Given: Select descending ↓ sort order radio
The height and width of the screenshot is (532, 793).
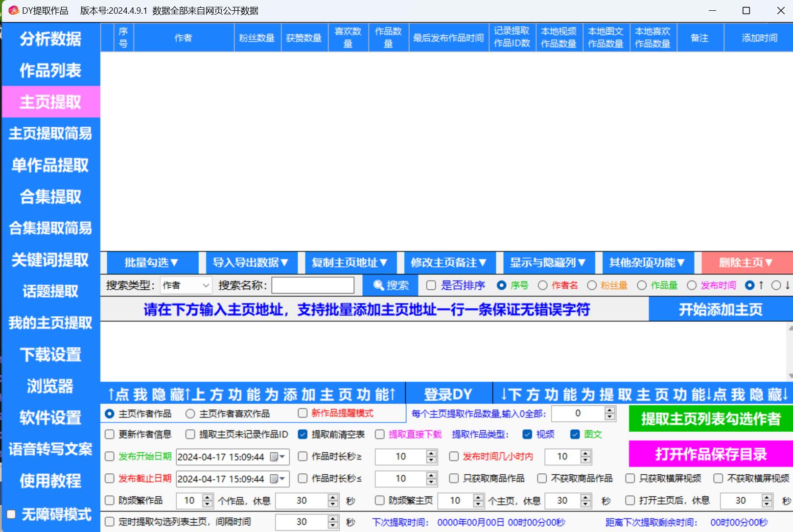Looking at the screenshot, I should pyautogui.click(x=776, y=285).
